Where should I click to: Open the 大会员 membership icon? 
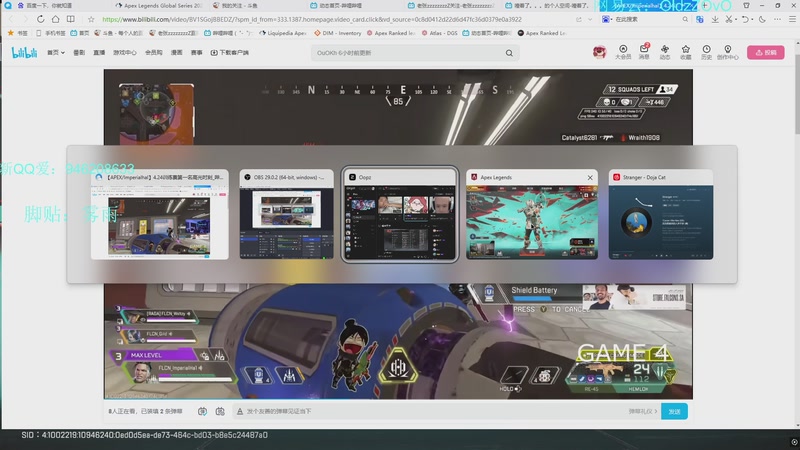[x=622, y=52]
